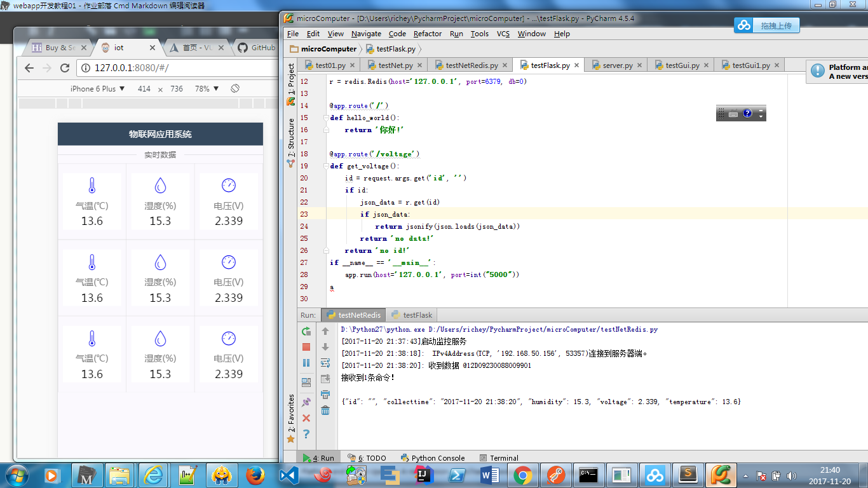Viewport: 868px width, 488px height.
Task: Close the testNetRedis.py editor tab
Action: [505, 65]
